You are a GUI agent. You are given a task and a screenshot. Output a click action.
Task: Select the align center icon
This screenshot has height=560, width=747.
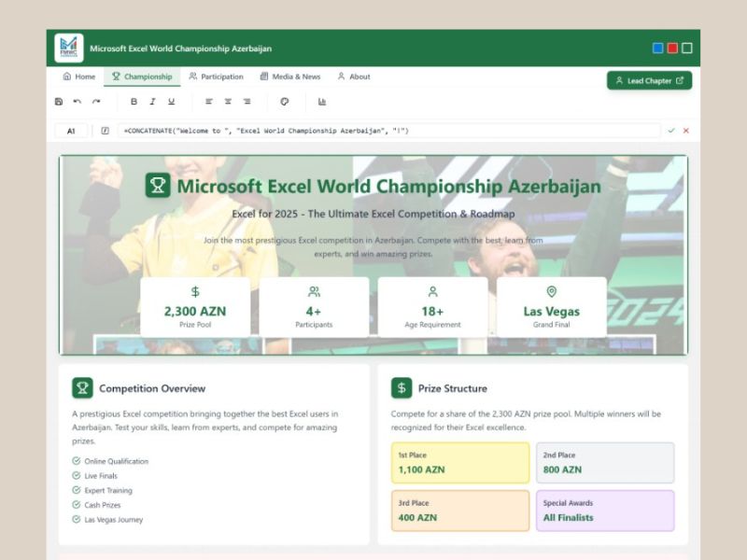click(x=227, y=101)
